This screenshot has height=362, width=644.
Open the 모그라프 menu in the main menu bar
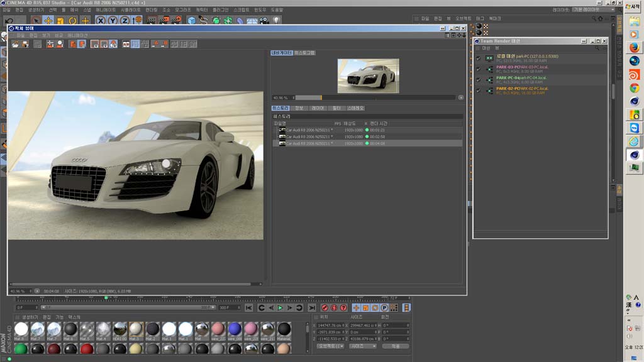(x=183, y=9)
